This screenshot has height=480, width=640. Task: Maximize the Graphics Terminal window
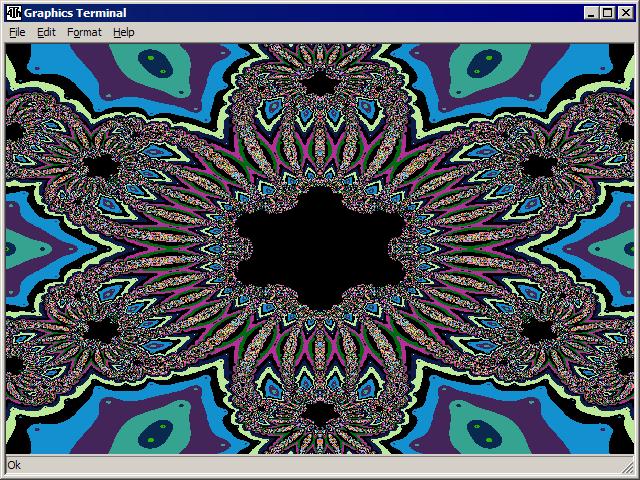(x=607, y=13)
